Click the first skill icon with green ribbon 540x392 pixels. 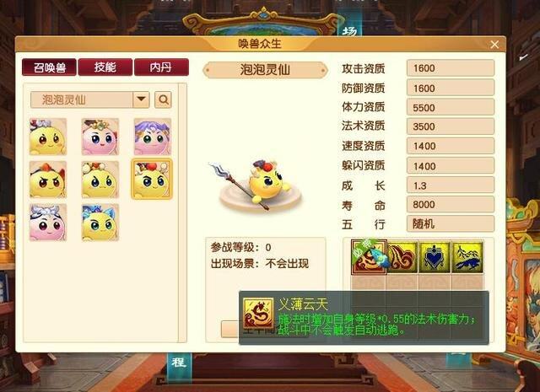(369, 257)
